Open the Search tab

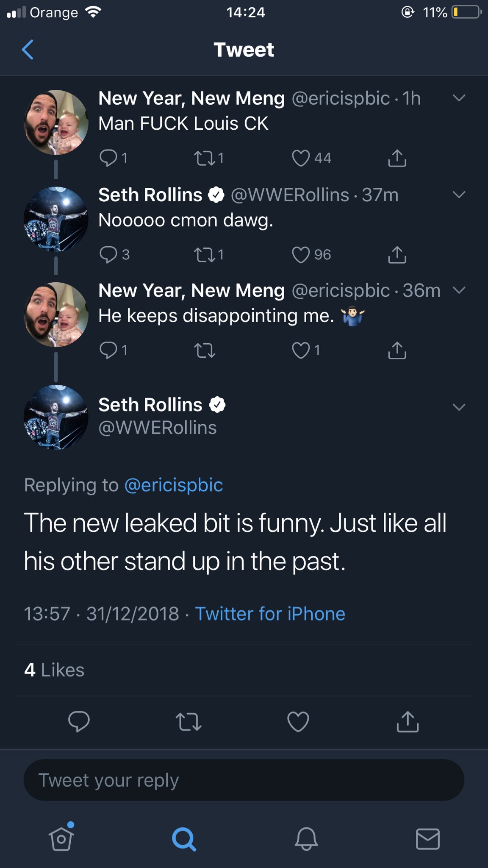[x=184, y=838]
